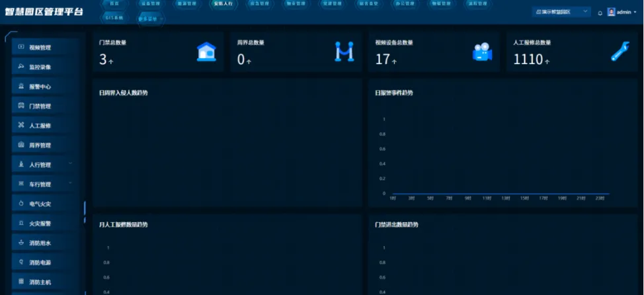Click the 日周界入侵人数趋势 chart title
This screenshot has width=644, height=295.
point(124,93)
